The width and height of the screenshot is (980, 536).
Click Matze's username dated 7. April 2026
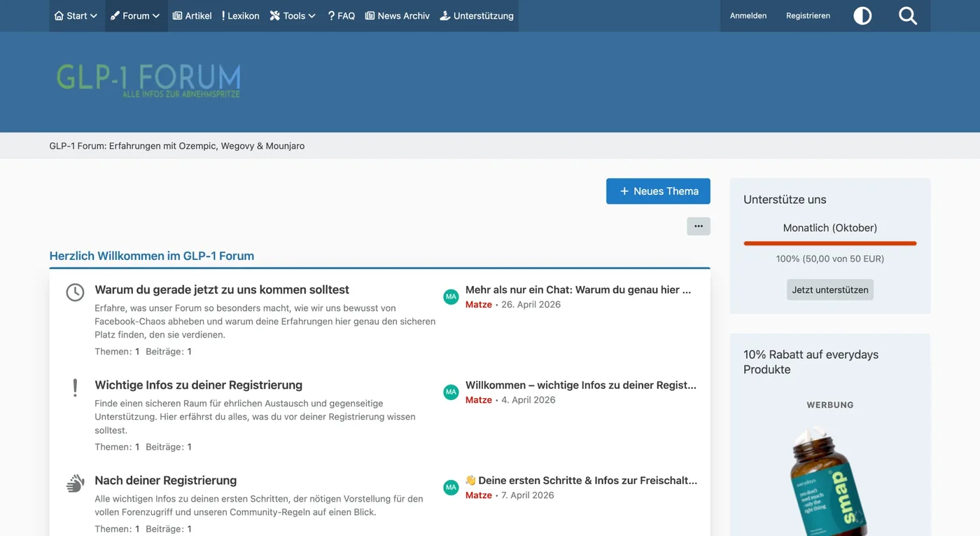click(479, 495)
